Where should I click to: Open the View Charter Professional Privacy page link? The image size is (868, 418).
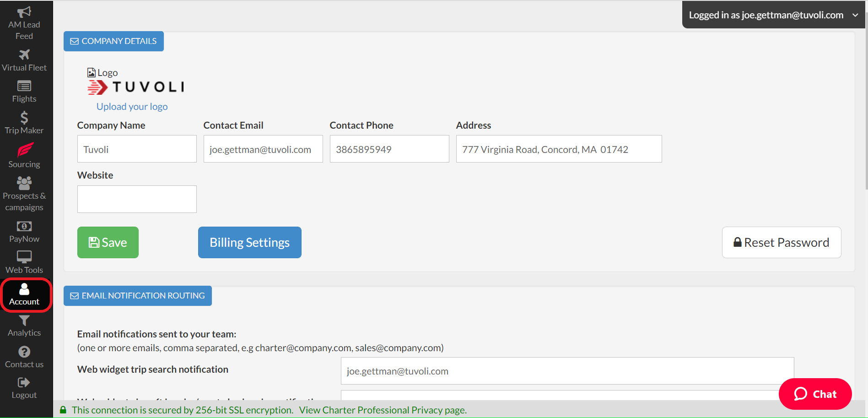pos(383,410)
